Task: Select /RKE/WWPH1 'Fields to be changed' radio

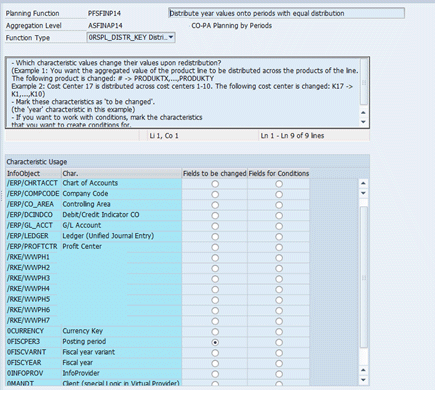Action: click(215, 258)
